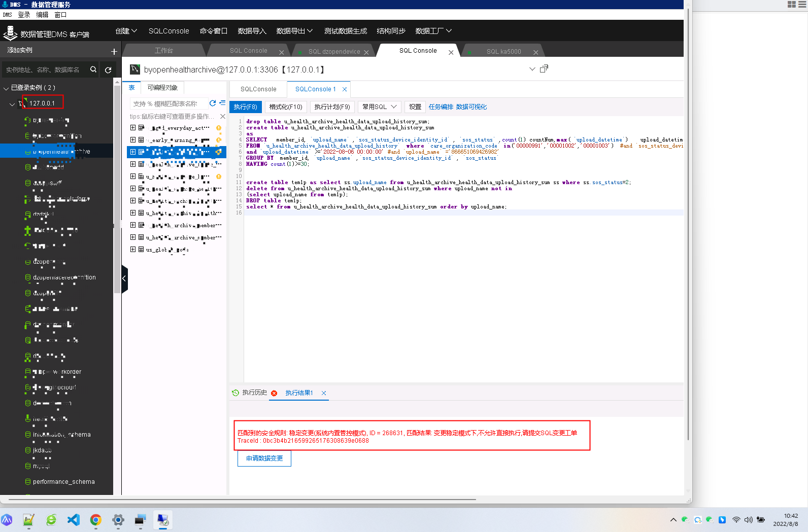Open the 命令窗口 menu item
This screenshot has width=808, height=532.
214,31
